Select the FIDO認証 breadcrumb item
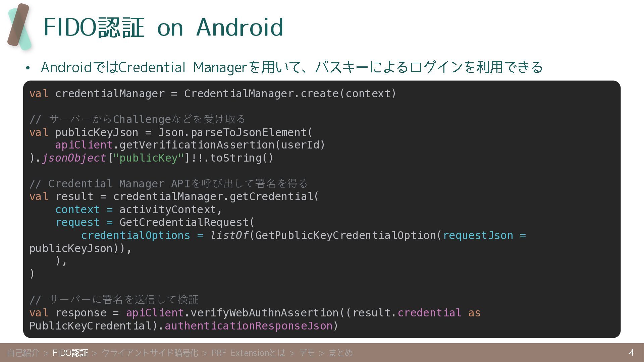Viewport: 644px width, 362px height. point(70,353)
